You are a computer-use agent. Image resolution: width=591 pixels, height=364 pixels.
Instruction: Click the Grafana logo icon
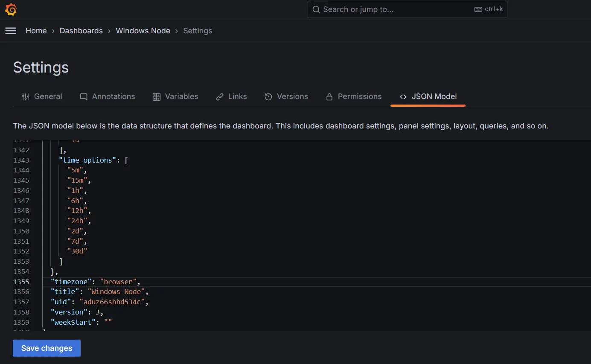click(11, 9)
